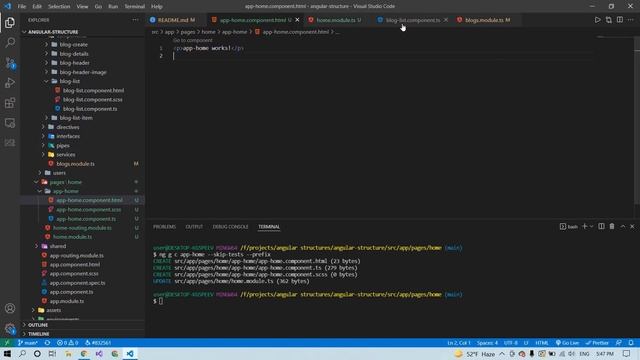Image resolution: width=640 pixels, height=360 pixels.
Task: Open the new terminal launch profile dropdown
Action: 591,226
